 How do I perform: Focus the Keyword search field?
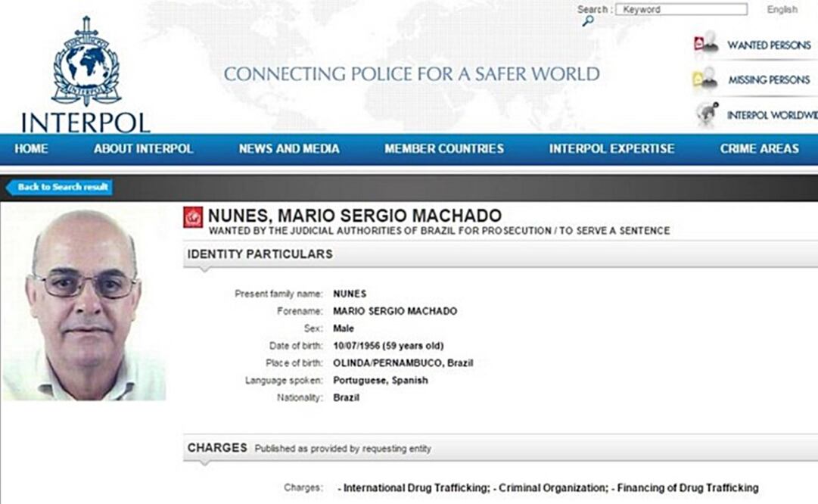681,10
